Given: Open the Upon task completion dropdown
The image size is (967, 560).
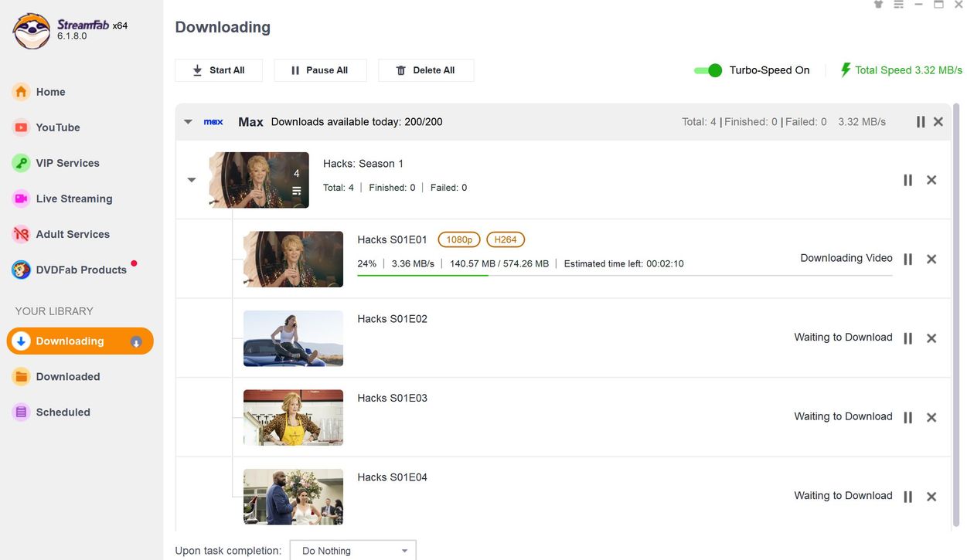Looking at the screenshot, I should coord(353,551).
